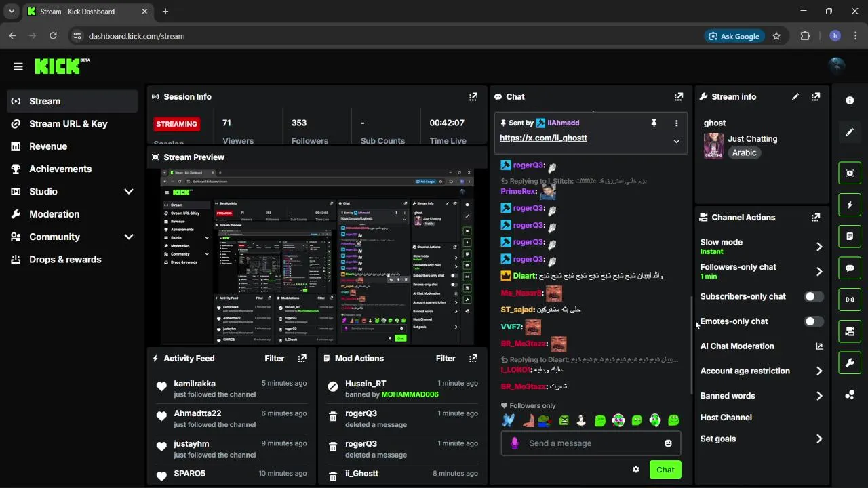Toggle the chat bubble widget button
868x488 pixels.
(850, 268)
